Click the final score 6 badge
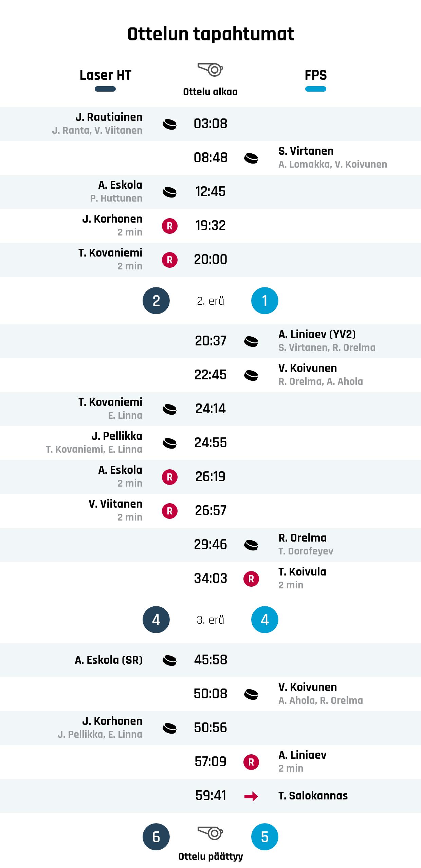The height and width of the screenshot is (868, 421). pos(156,837)
